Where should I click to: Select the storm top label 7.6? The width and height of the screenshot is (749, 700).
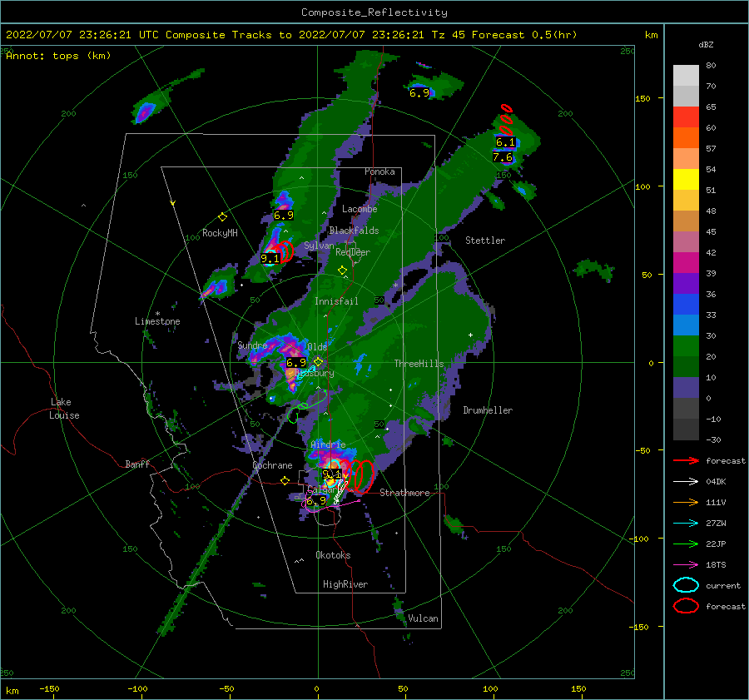coord(503,156)
